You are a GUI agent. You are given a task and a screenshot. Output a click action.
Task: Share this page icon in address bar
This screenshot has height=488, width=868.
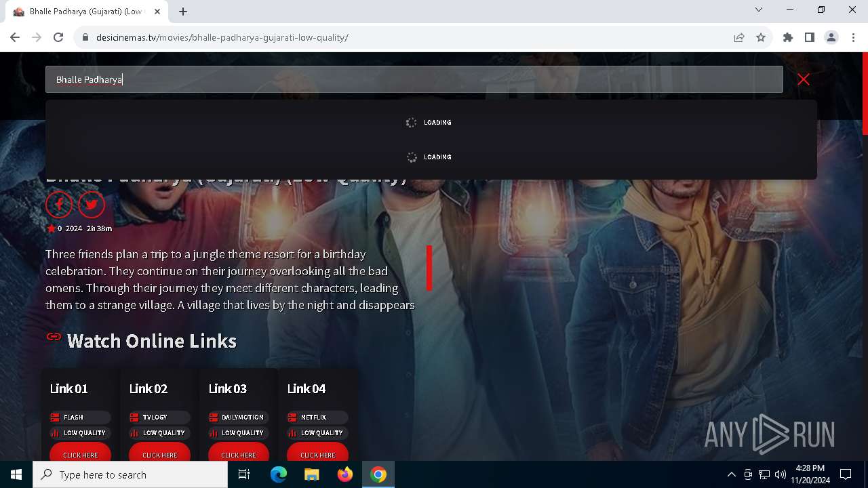point(739,37)
